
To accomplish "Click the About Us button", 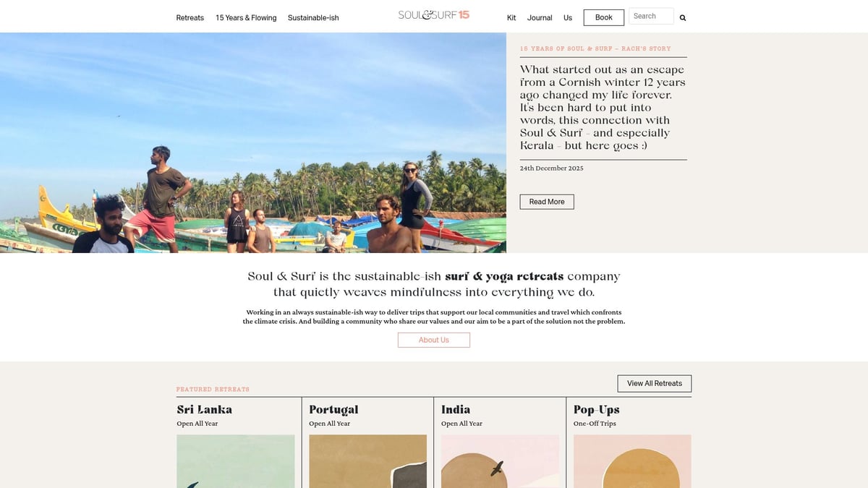I will click(434, 340).
